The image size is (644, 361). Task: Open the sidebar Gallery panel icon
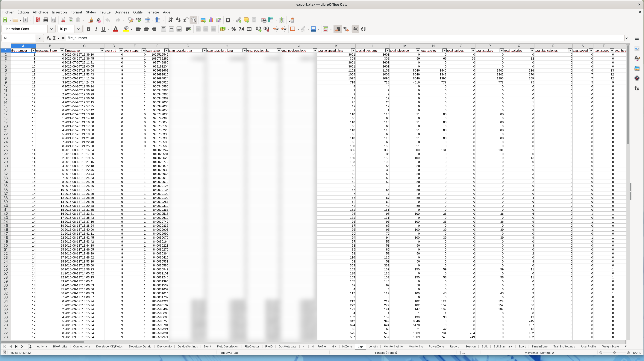point(637,68)
